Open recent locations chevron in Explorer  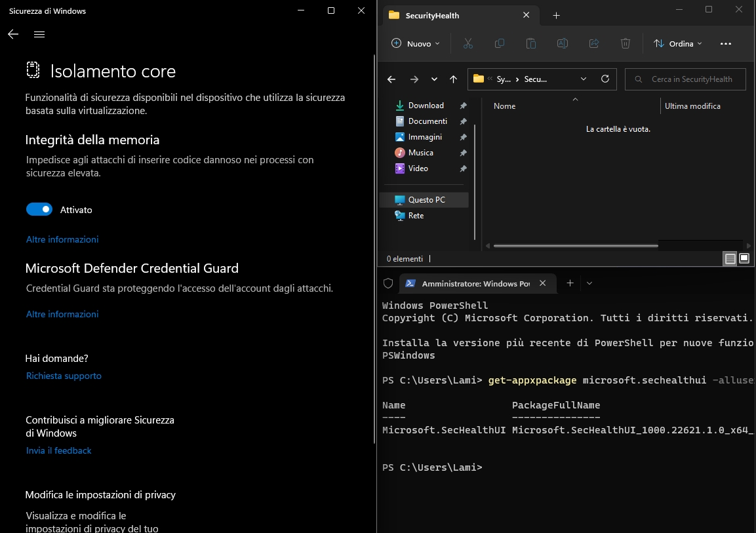(435, 79)
